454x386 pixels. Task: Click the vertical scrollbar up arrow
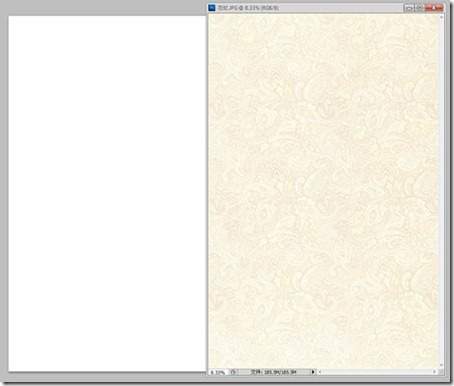click(442, 16)
